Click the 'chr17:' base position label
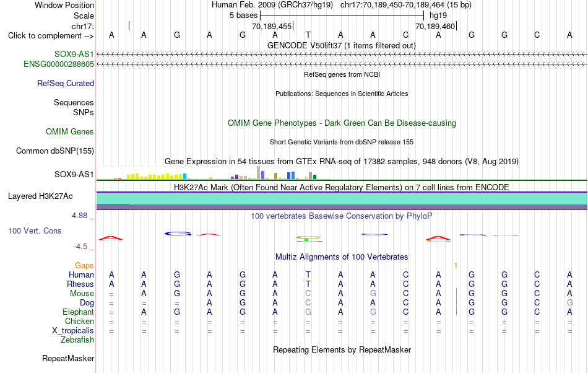This screenshot has width=588, height=373. 83,26
